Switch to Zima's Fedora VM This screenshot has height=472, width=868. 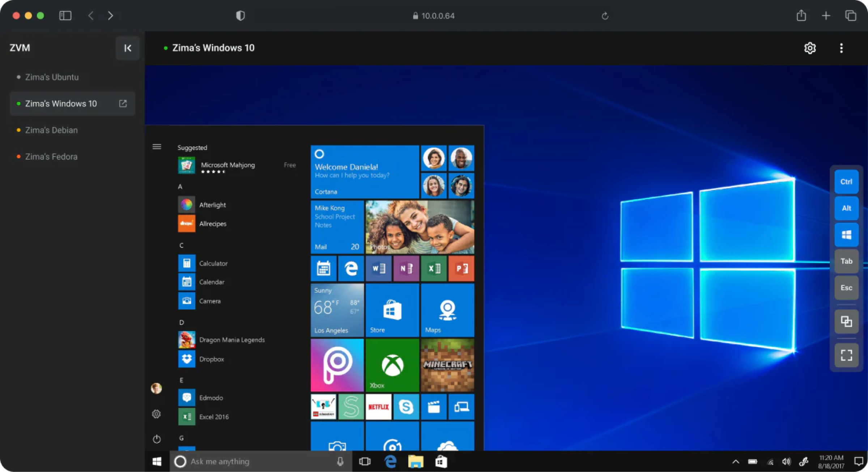51,157
